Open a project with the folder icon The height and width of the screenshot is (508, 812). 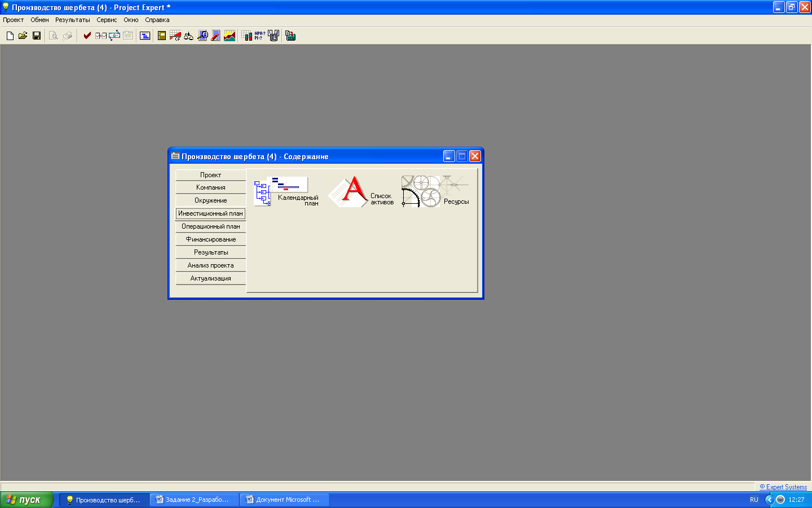[23, 36]
